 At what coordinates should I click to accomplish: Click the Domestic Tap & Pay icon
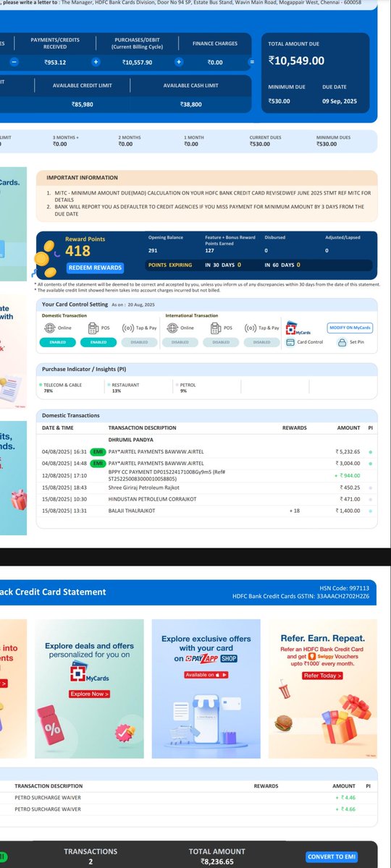(x=129, y=328)
